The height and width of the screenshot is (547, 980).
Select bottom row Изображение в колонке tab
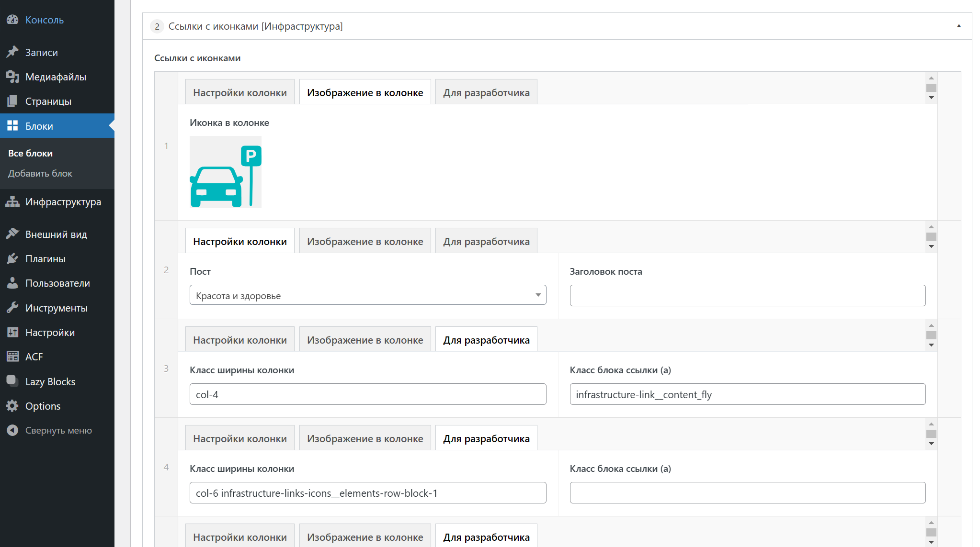point(365,536)
